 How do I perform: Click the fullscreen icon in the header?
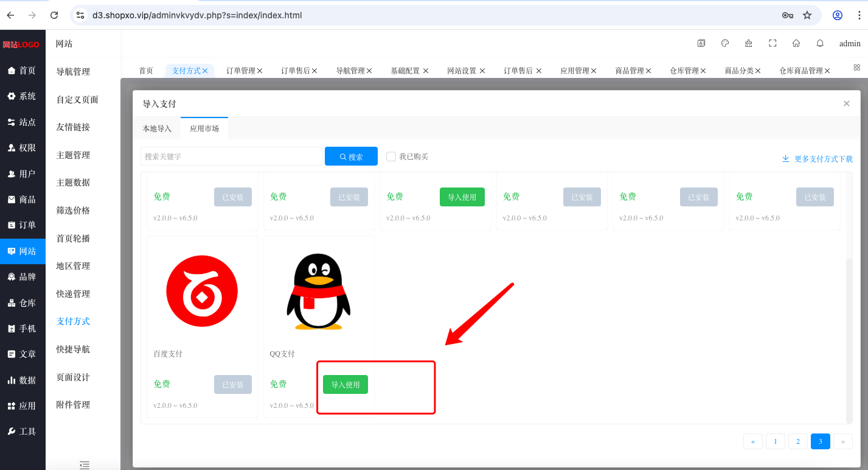click(x=773, y=43)
